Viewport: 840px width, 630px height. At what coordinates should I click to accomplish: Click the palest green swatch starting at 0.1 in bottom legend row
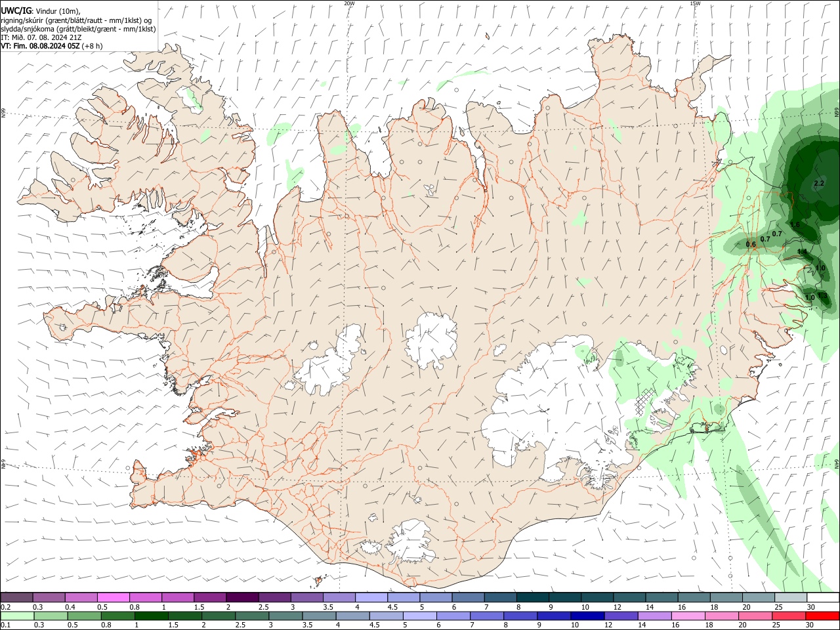coord(17,616)
